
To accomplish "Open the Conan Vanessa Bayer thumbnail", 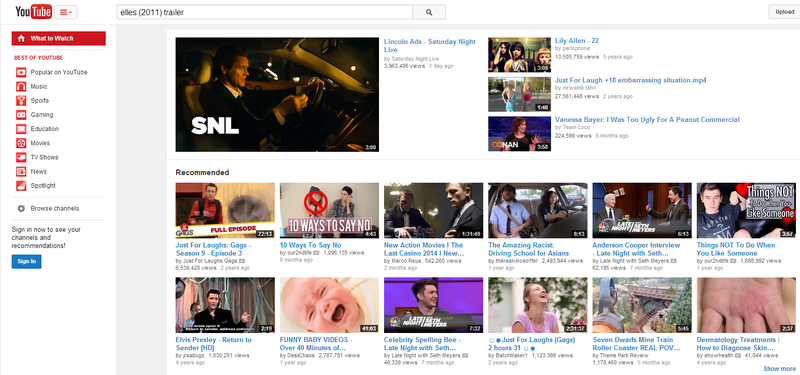I will coord(519,134).
